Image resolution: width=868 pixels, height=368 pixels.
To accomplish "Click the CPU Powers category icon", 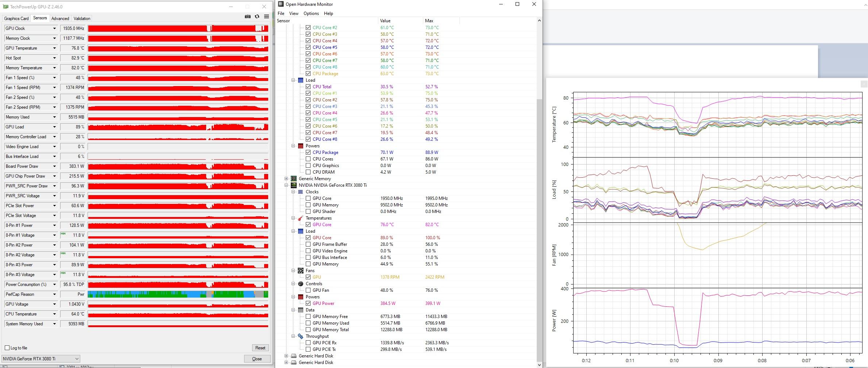I will click(301, 146).
